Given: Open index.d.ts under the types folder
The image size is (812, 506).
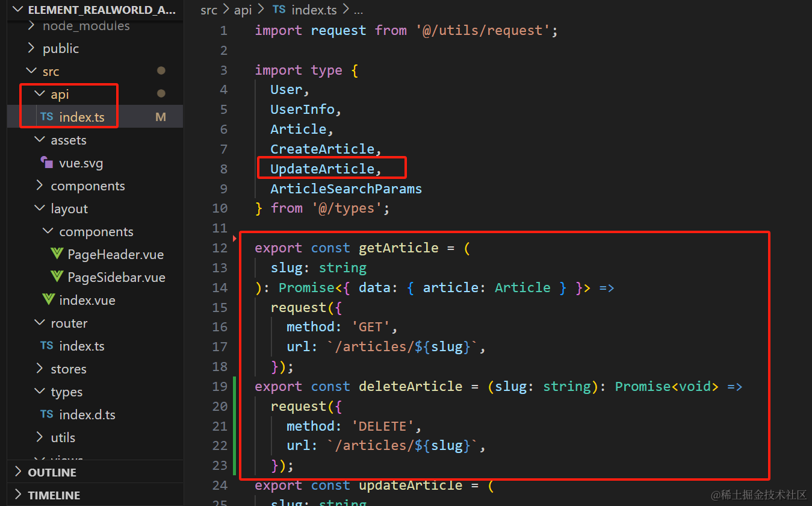Looking at the screenshot, I should click(x=87, y=415).
